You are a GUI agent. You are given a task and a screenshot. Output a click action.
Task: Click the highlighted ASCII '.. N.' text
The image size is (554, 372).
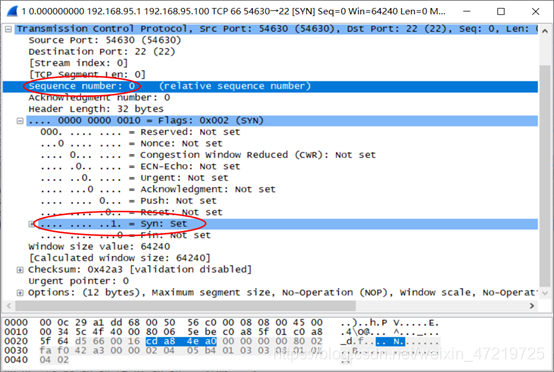pos(390,342)
